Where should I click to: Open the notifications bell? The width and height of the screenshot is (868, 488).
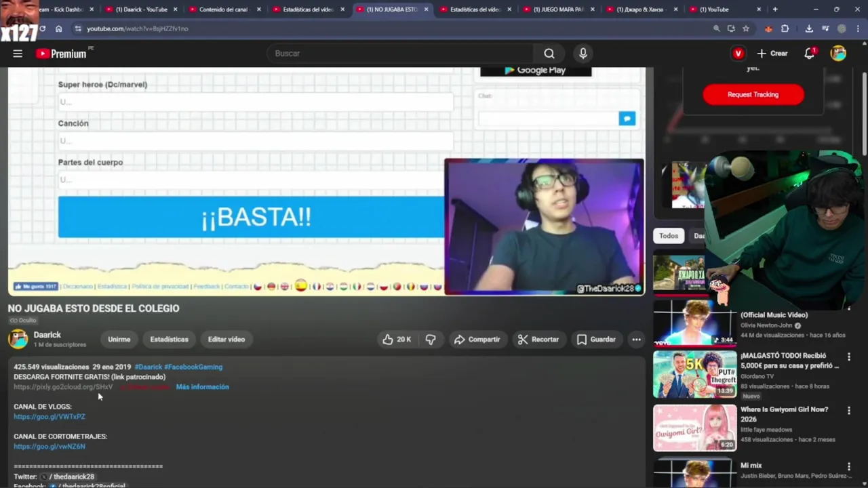click(x=810, y=54)
